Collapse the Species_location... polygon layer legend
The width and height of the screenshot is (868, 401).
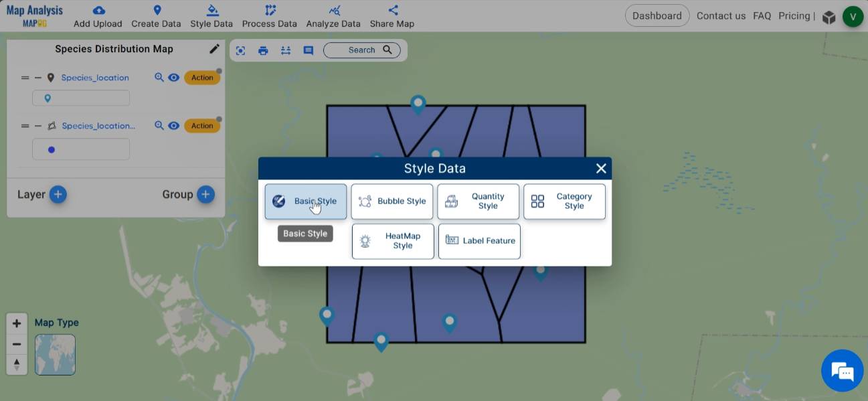pyautogui.click(x=38, y=126)
